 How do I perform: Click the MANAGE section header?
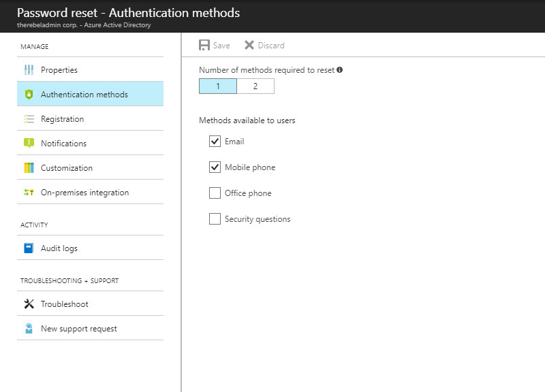pyautogui.click(x=35, y=46)
